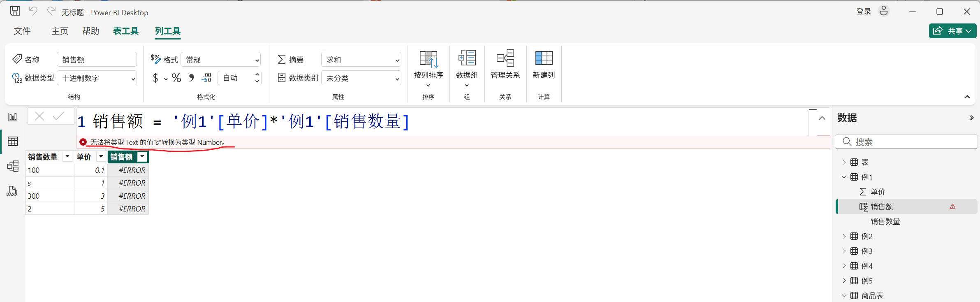Open DAX query view sidebar icon
Viewport: 980px width, 302px height.
[12, 191]
